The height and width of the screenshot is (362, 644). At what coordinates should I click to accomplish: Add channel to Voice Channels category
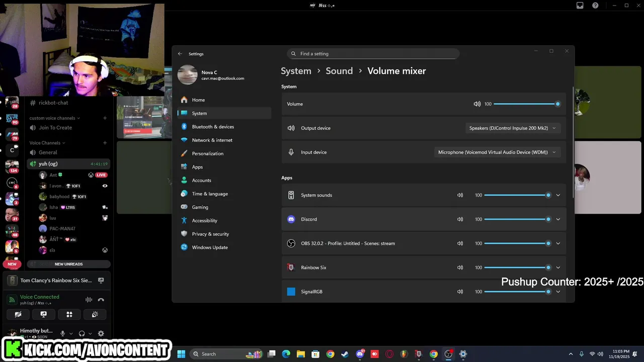pyautogui.click(x=105, y=143)
